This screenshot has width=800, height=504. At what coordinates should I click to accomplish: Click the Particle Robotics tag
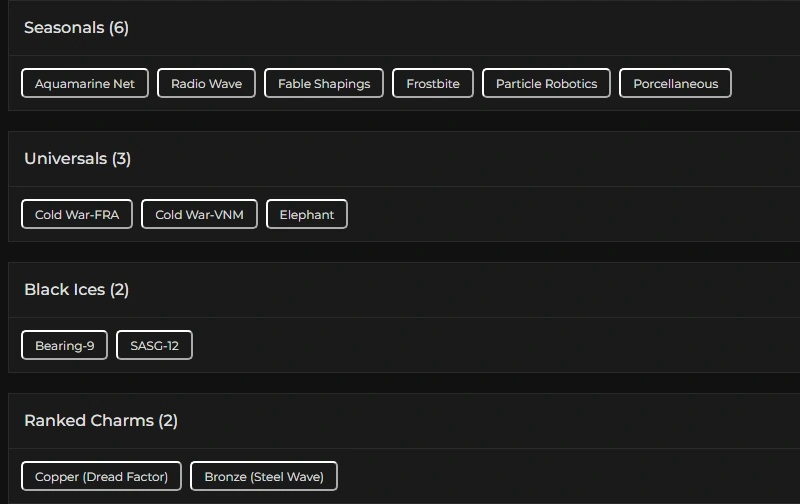[x=546, y=83]
